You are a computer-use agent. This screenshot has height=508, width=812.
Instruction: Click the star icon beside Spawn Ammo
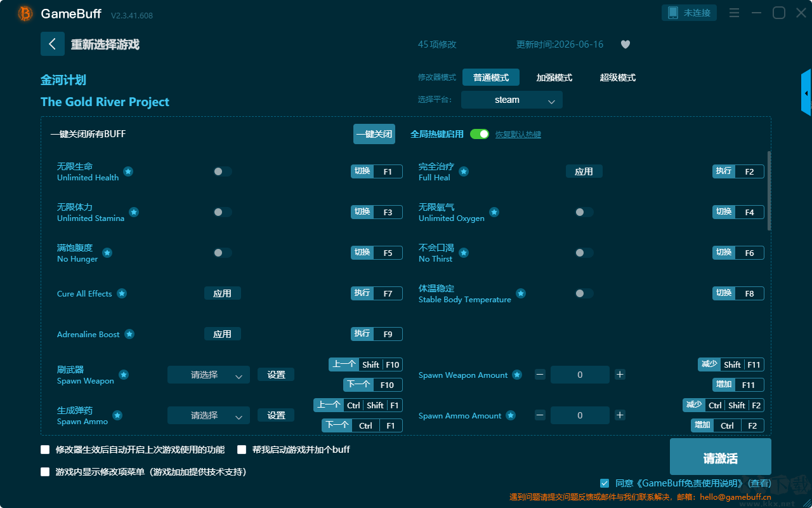tap(117, 415)
